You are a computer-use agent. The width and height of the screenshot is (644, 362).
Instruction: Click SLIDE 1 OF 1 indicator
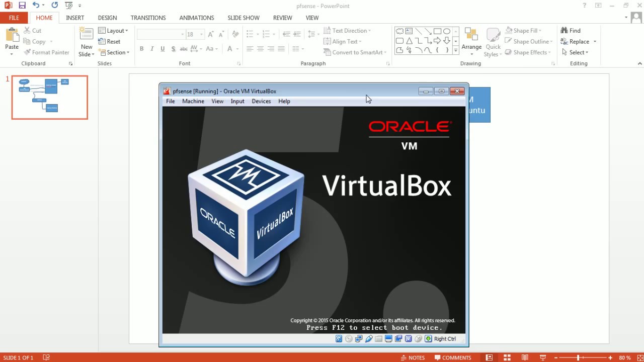click(18, 357)
